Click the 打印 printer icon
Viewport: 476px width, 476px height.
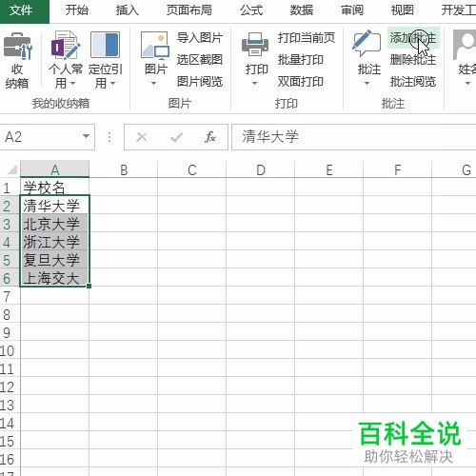(255, 45)
